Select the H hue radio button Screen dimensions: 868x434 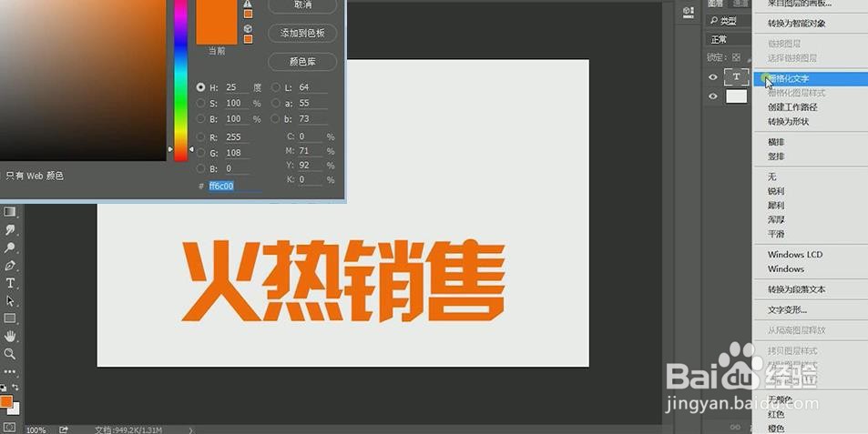coord(200,87)
